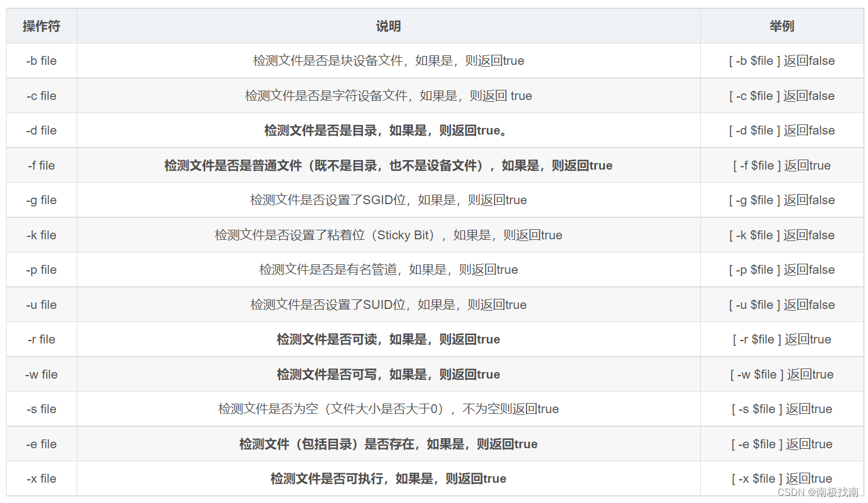This screenshot has height=503, width=868.
Task: Click example "[ -b $file ] 返回false"
Action: (782, 61)
